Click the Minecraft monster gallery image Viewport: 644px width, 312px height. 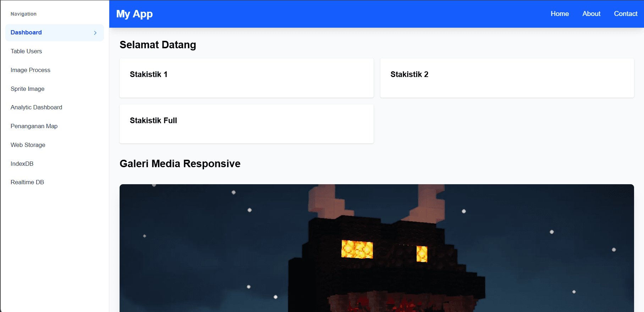tap(377, 248)
